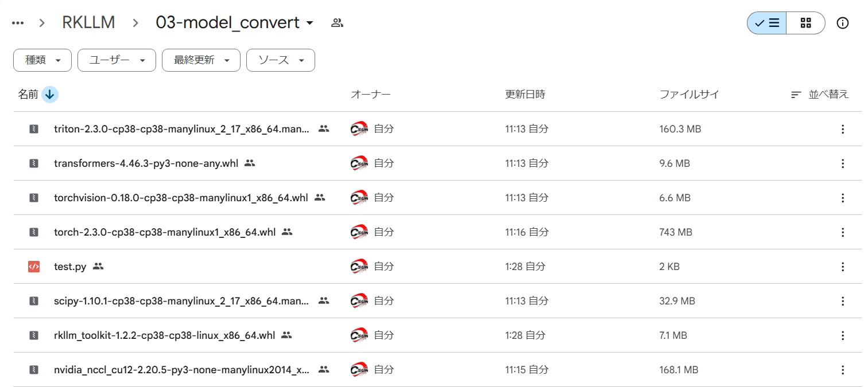Select file torchvision-0.18.0-cp38-cp38-manylinux1_x86_64.whl
The height and width of the screenshot is (387, 868).
[181, 198]
